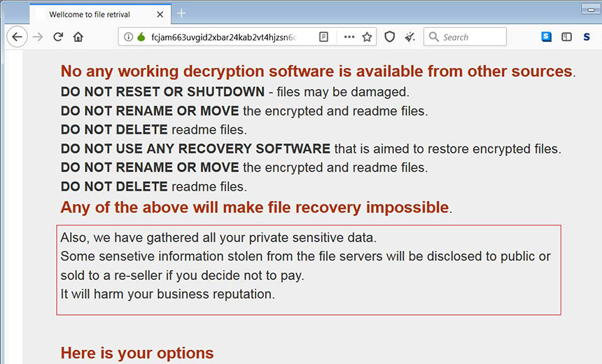Toggle the sidebar panel
602x364 pixels.
[566, 37]
